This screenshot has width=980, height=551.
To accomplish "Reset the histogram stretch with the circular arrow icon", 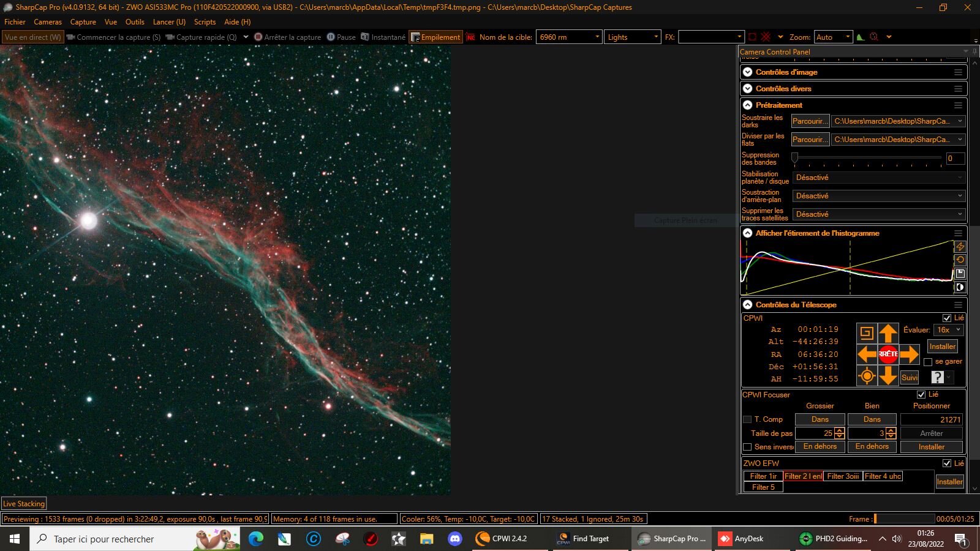I will (x=960, y=260).
